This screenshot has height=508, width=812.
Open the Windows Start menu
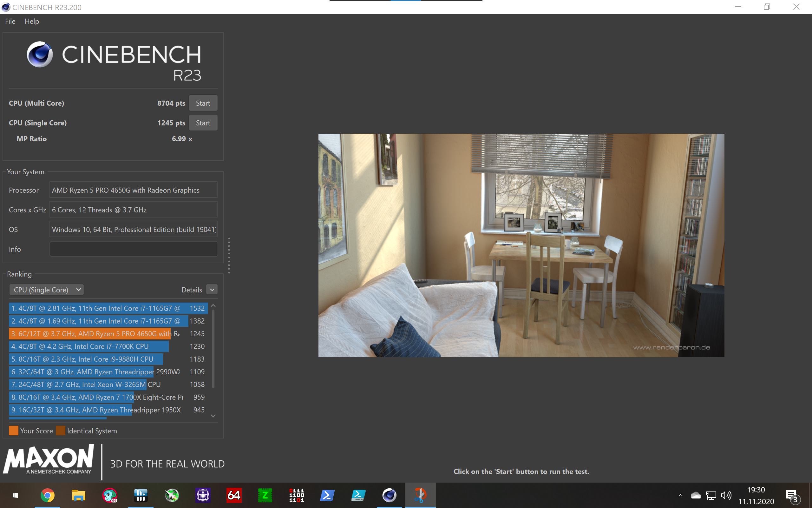click(15, 495)
